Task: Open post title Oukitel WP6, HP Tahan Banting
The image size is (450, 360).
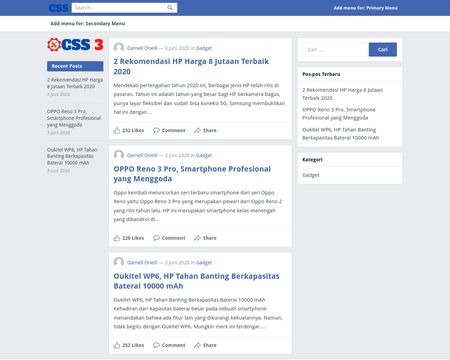Action: pyautogui.click(x=196, y=281)
